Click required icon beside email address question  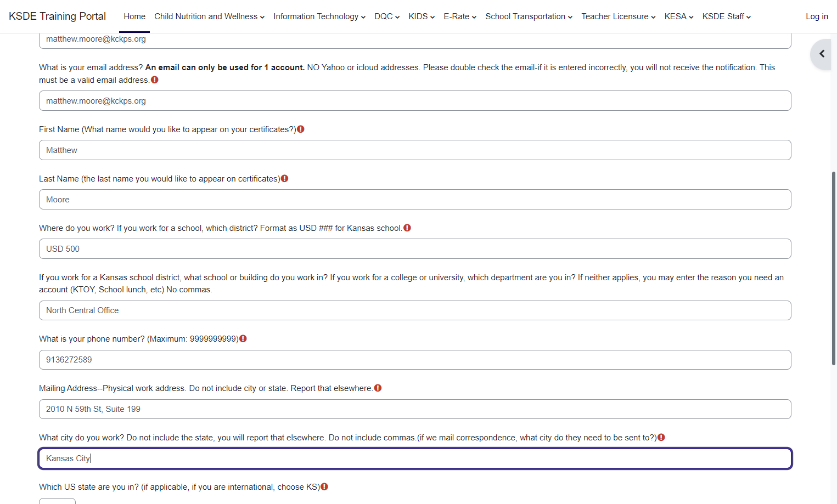(x=155, y=80)
